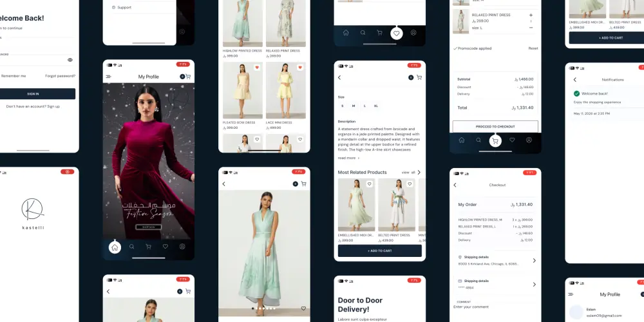Viewport: 644px width, 322px height.
Task: Tap highlighted heart tab in wishlist nav bar
Action: tap(396, 33)
